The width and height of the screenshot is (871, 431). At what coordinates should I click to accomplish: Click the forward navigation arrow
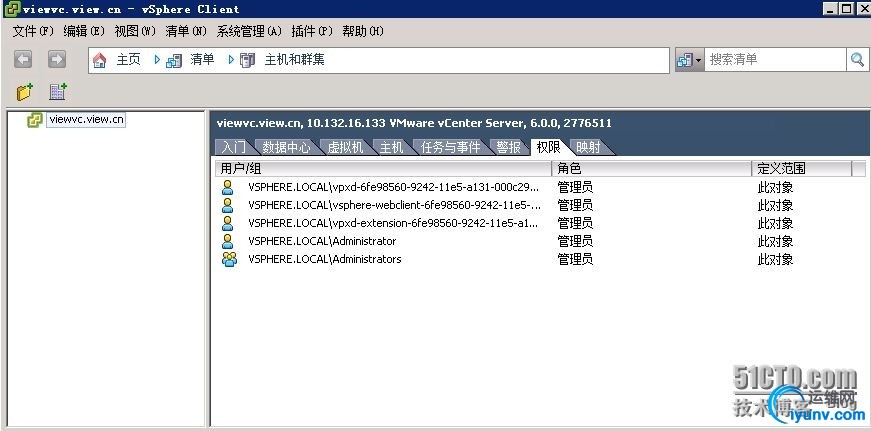point(57,59)
